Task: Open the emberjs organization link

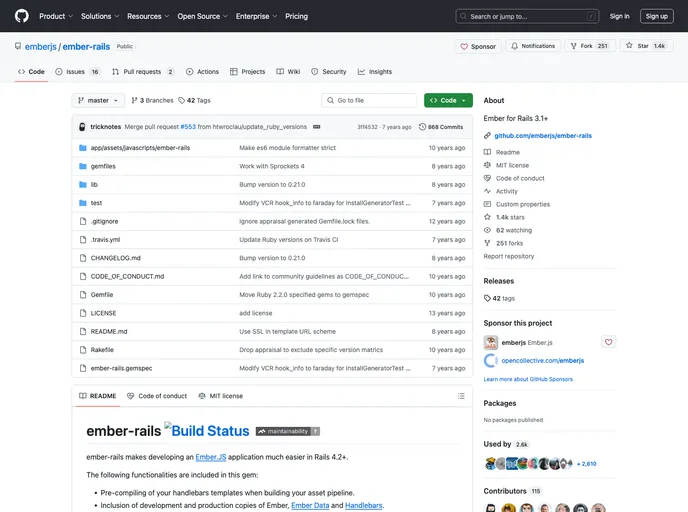Action: point(40,47)
